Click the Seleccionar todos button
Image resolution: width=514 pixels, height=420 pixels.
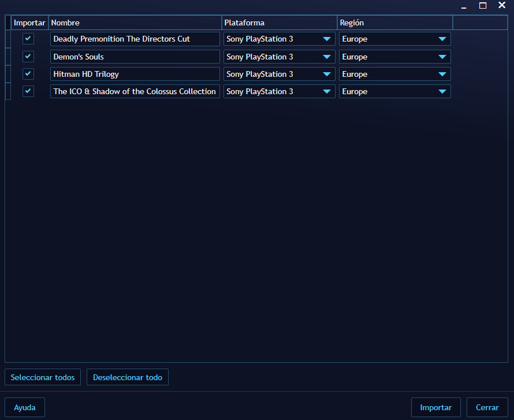[43, 377]
